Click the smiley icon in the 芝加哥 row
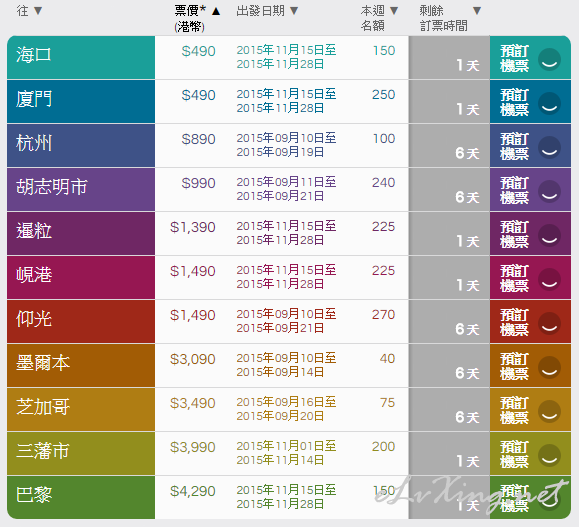 549,411
